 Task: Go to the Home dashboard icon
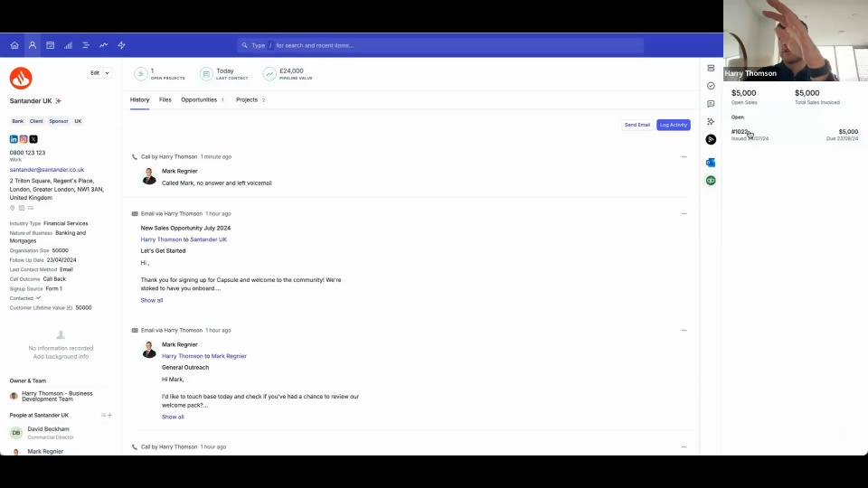click(14, 45)
